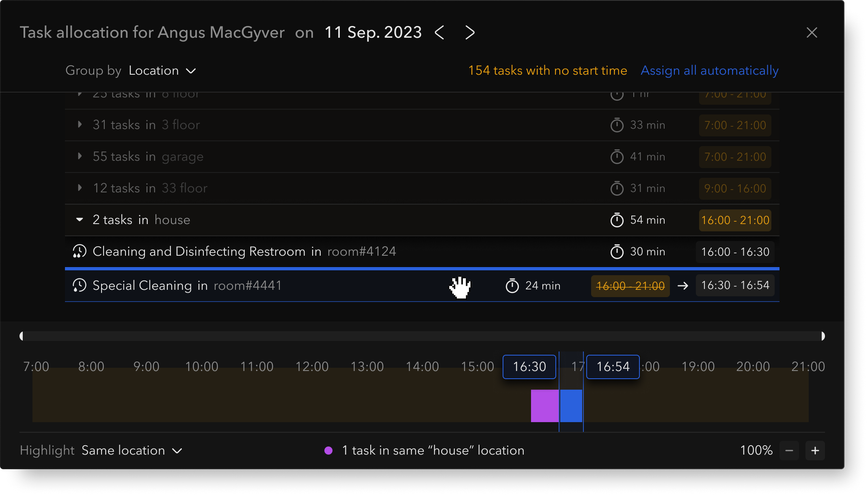Select purple task block on timeline
Image resolution: width=868 pixels, height=496 pixels.
tap(544, 405)
